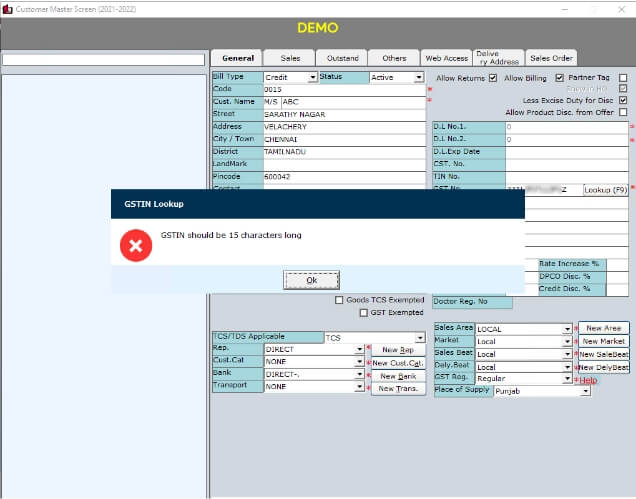Open the Delivery Address tab

tap(498, 58)
